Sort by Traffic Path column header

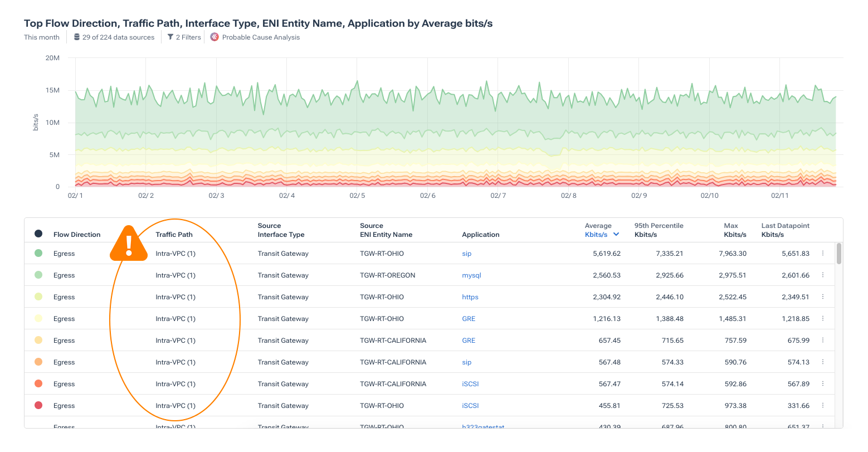pos(174,235)
